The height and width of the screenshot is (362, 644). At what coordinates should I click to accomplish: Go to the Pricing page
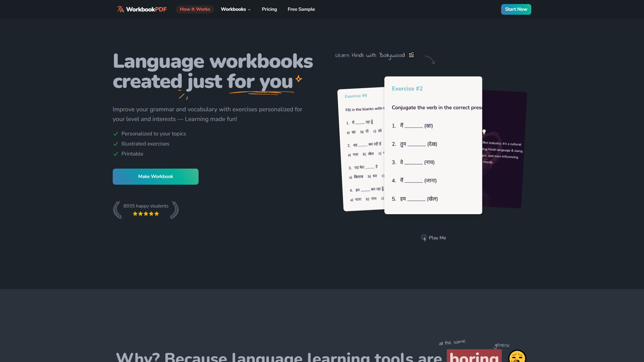(x=269, y=9)
